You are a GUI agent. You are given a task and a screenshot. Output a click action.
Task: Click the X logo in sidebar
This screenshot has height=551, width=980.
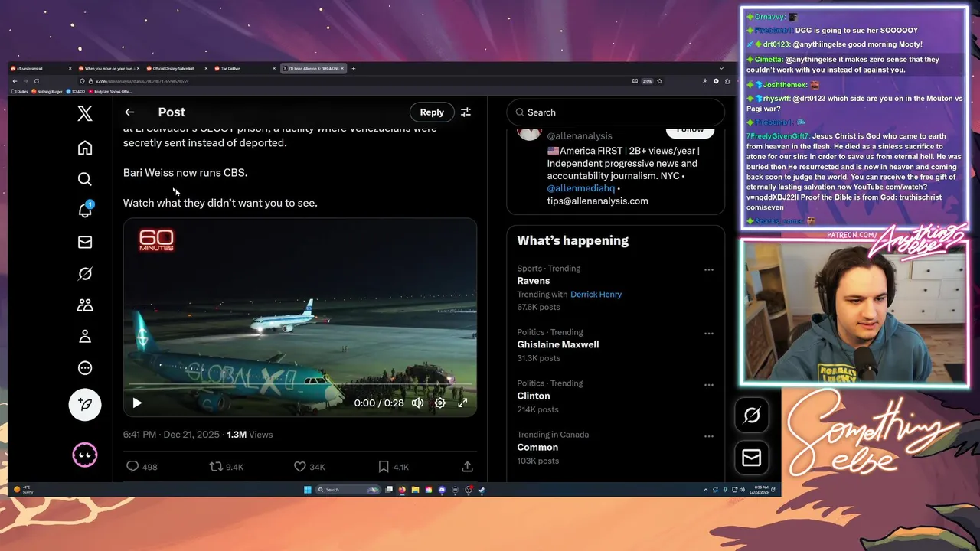point(85,113)
